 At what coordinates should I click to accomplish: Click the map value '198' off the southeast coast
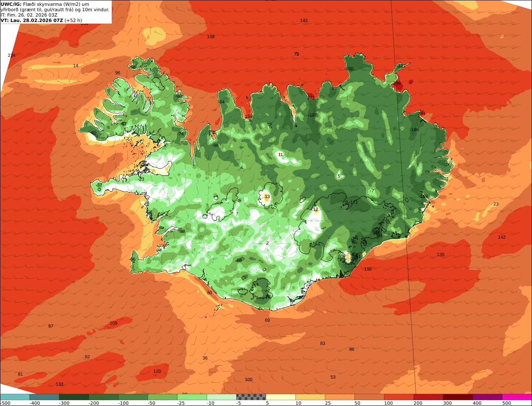pos(368,269)
